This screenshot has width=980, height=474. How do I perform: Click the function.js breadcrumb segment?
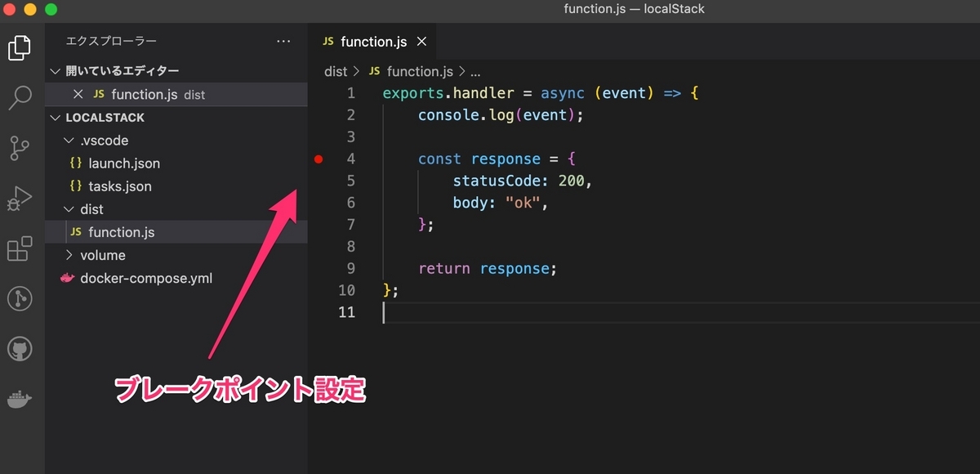[420, 71]
